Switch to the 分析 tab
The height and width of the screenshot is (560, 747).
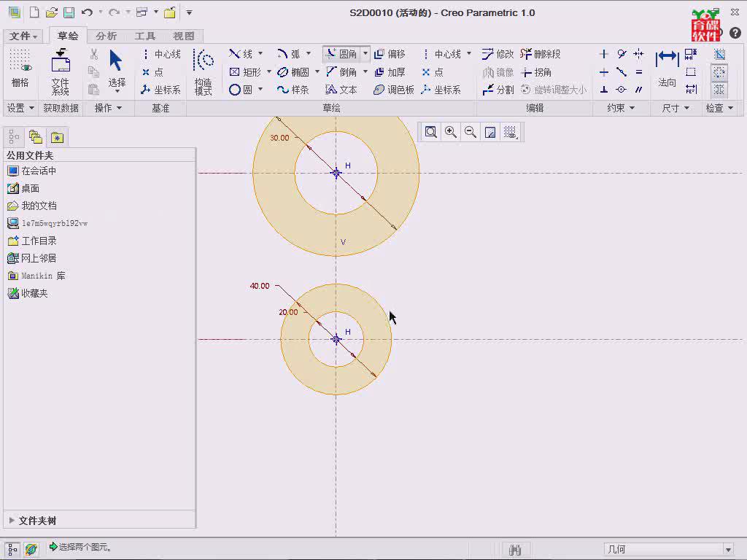pyautogui.click(x=106, y=36)
